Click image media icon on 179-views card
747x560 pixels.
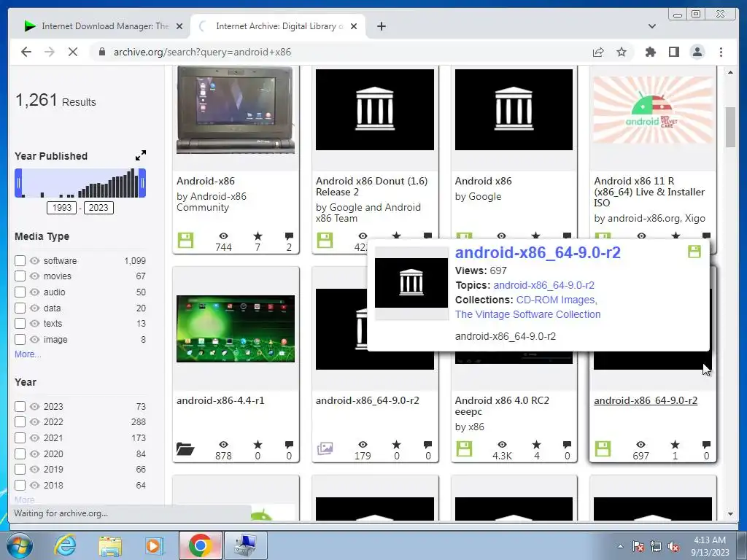point(325,448)
